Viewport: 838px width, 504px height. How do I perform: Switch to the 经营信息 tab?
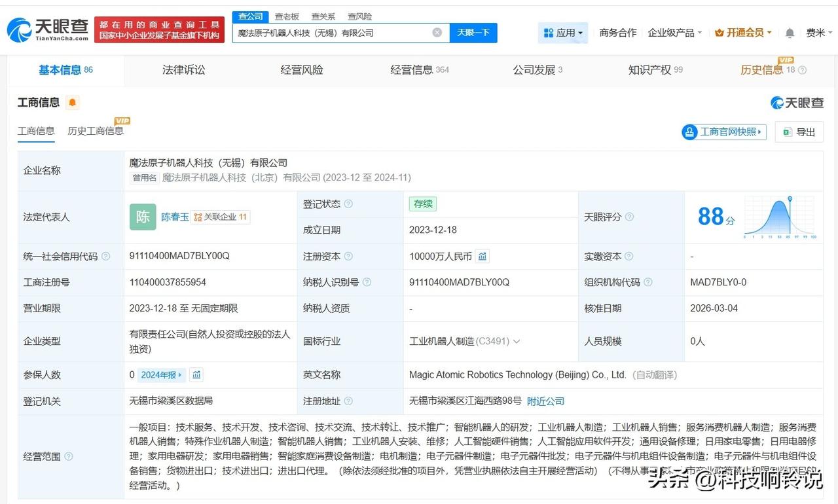tap(420, 70)
